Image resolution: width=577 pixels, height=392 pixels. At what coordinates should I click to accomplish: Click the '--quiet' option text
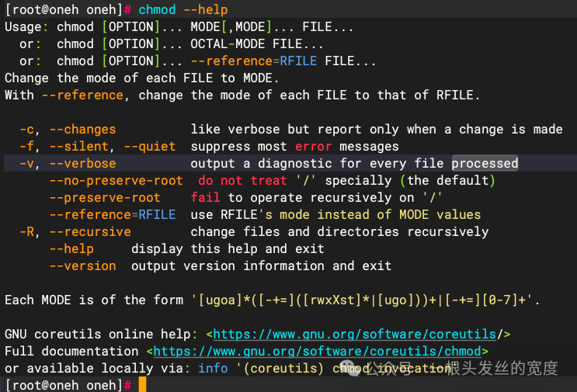click(150, 147)
